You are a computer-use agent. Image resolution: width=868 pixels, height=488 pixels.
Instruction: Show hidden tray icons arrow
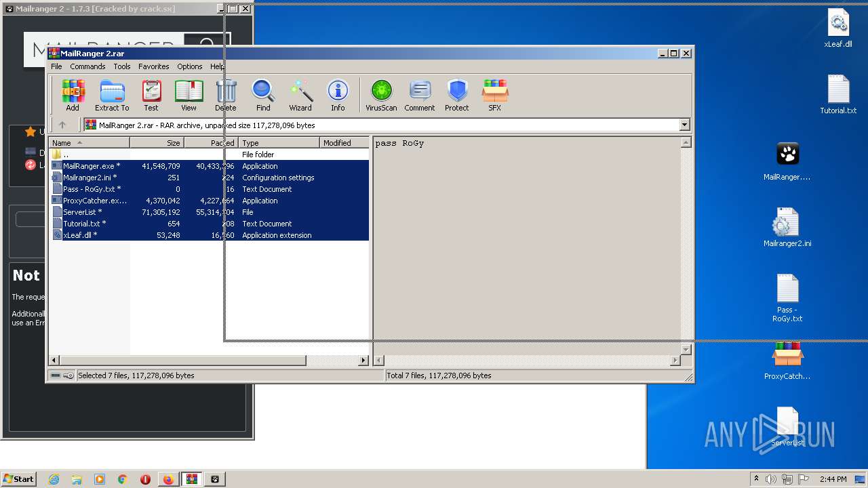point(756,479)
